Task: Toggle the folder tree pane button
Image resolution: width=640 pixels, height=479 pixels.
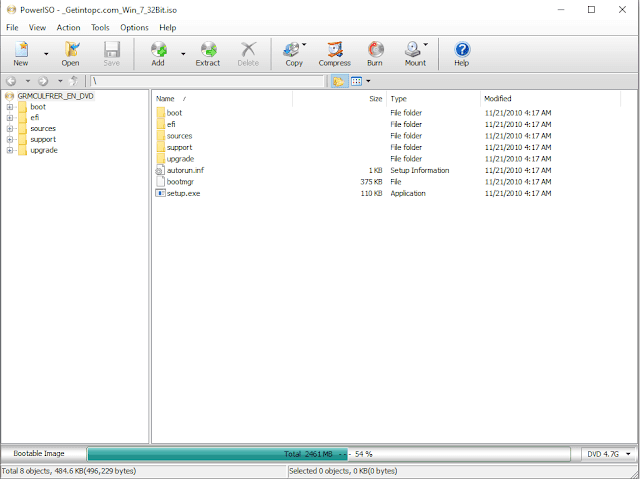Action: (x=339, y=81)
